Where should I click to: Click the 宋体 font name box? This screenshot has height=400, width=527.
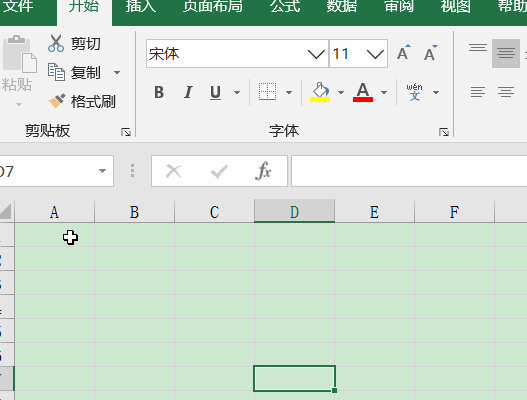point(226,54)
